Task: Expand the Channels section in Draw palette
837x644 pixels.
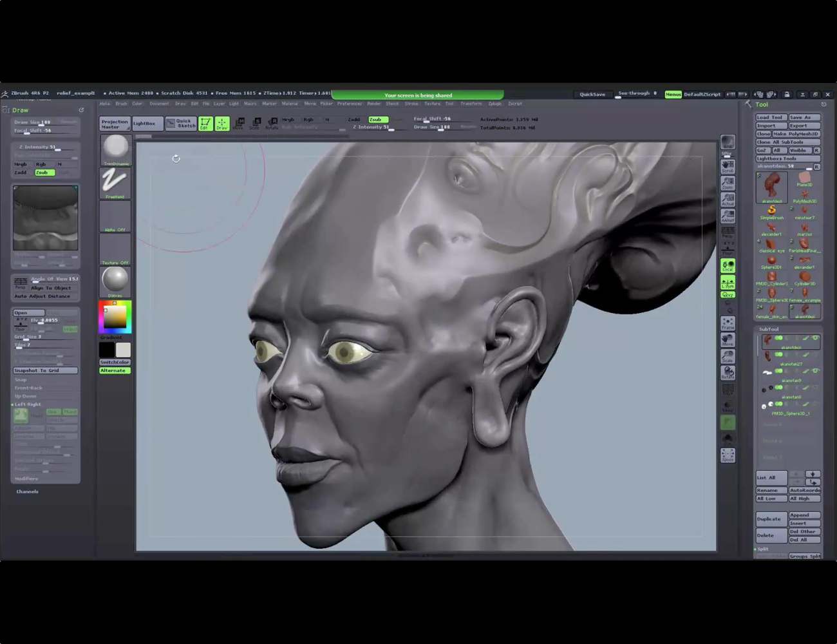Action: [27, 491]
